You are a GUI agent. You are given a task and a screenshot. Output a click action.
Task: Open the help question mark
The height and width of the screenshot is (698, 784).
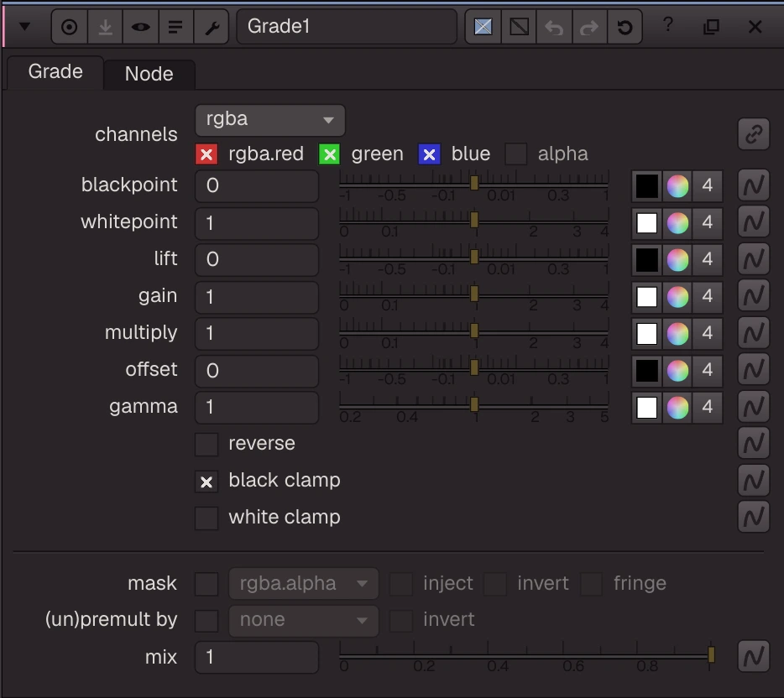pos(668,25)
